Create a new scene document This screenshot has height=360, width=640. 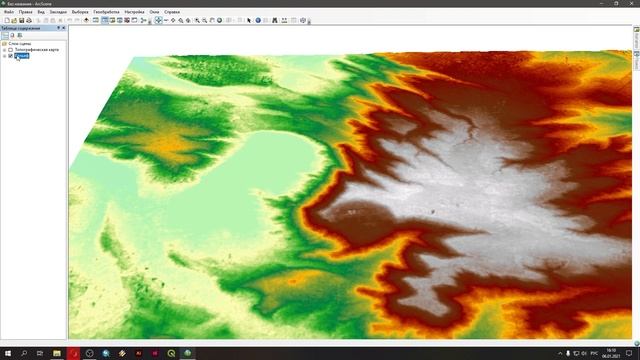point(7,20)
